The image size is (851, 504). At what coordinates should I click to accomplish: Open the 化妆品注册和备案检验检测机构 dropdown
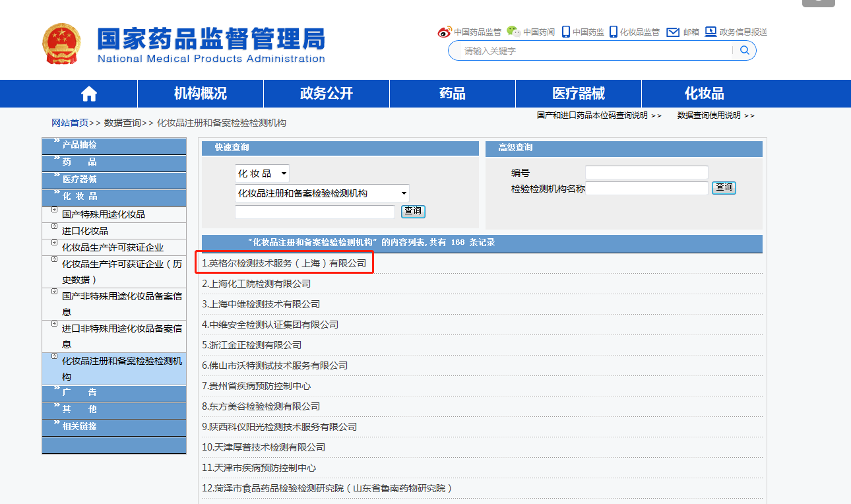pyautogui.click(x=321, y=193)
